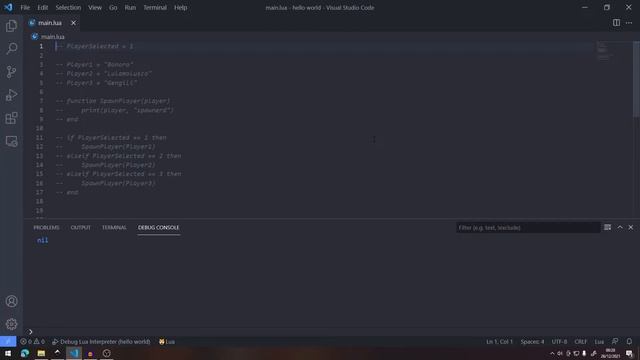The height and width of the screenshot is (360, 640).
Task: Open notifications bell in status bar
Action: point(629,342)
